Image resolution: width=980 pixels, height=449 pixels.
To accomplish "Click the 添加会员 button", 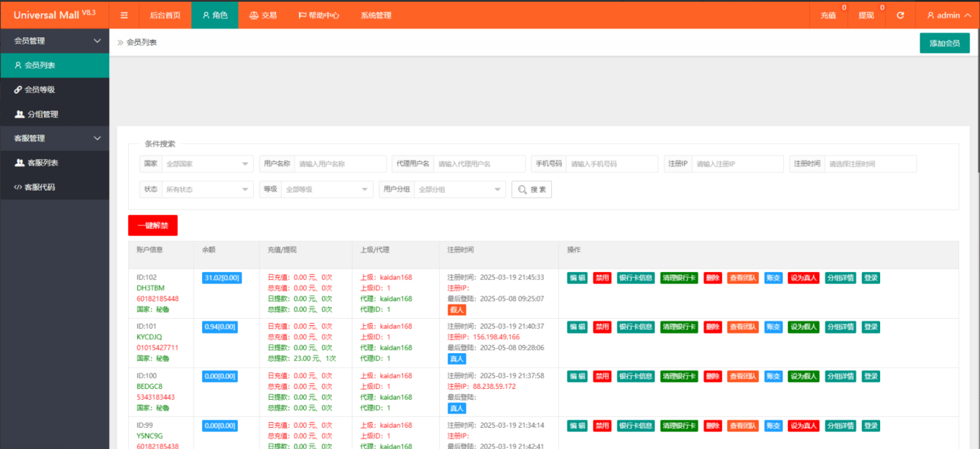I will coord(944,43).
